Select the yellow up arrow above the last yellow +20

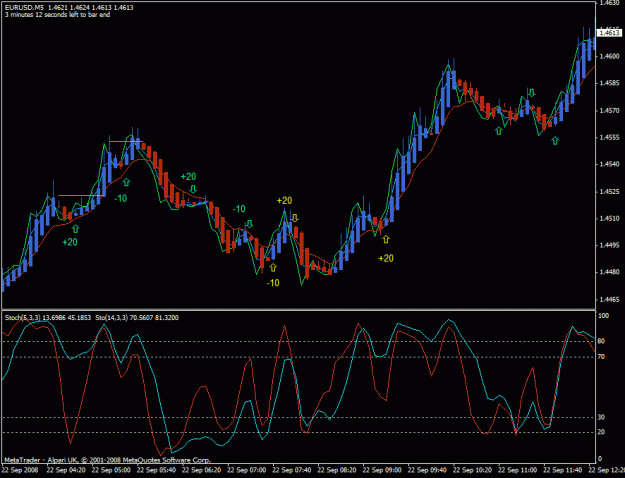(385, 239)
